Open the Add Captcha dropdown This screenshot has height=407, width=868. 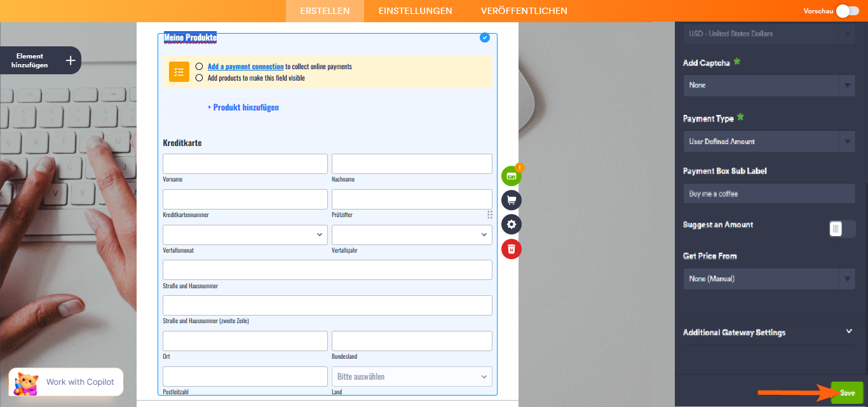click(769, 85)
